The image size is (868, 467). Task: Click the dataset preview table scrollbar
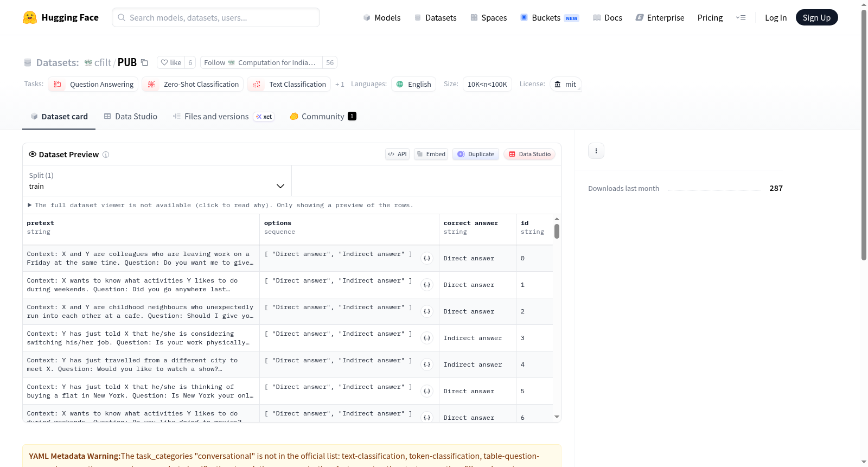pyautogui.click(x=557, y=232)
